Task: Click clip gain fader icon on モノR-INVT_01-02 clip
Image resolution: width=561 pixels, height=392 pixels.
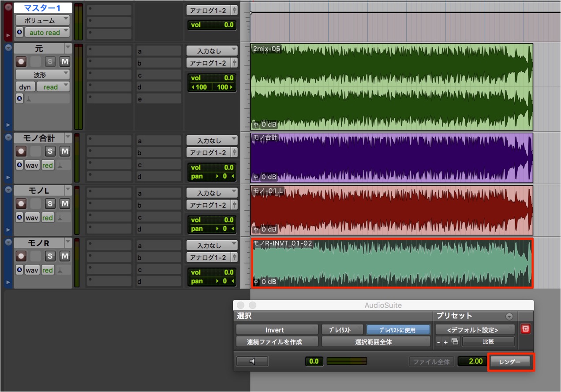Action: [x=256, y=281]
